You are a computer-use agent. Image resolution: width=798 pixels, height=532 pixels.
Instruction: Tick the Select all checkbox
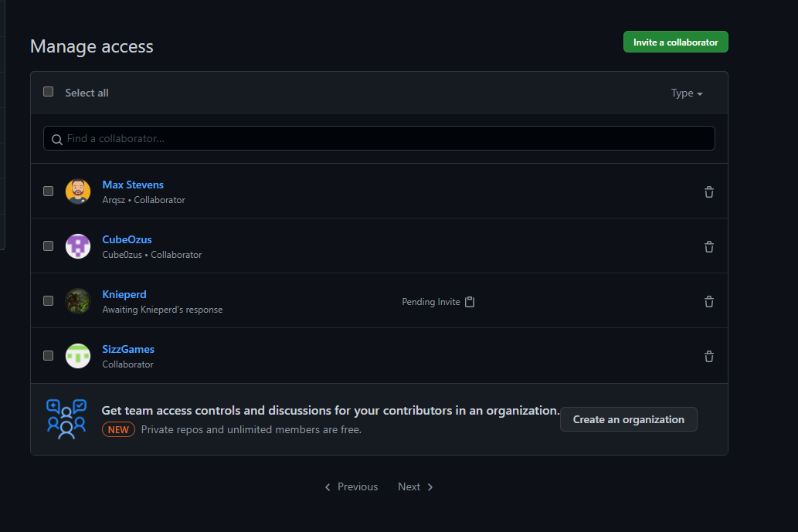coord(49,92)
